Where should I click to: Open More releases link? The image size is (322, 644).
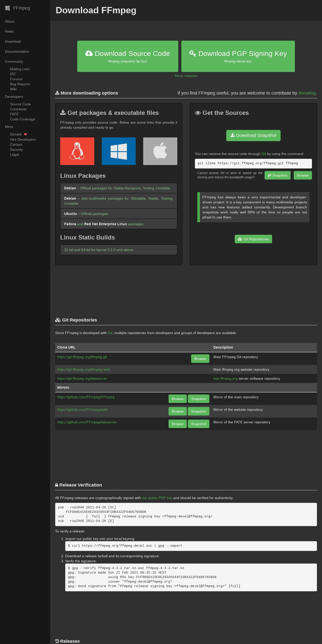(186, 76)
